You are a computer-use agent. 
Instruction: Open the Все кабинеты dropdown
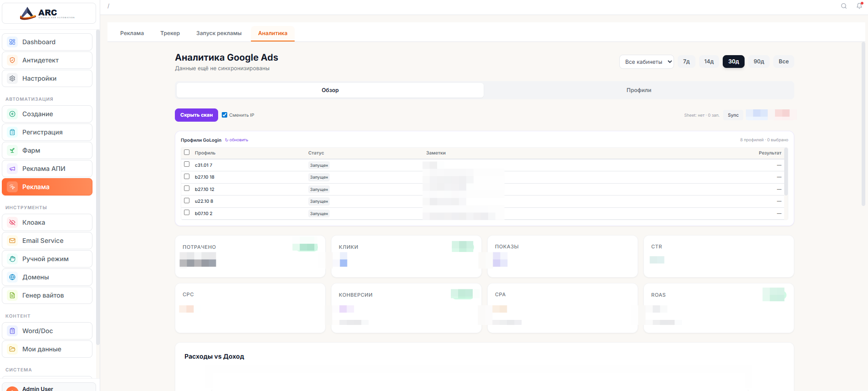(646, 62)
